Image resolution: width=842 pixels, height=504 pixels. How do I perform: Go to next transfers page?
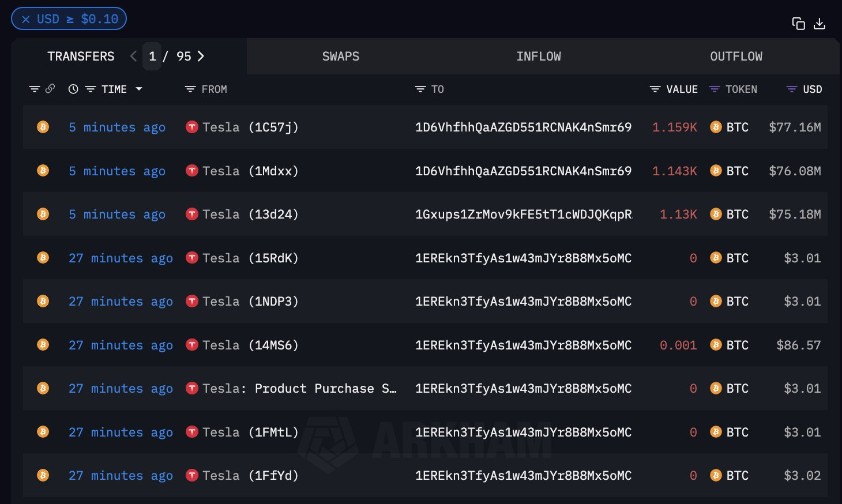[201, 56]
